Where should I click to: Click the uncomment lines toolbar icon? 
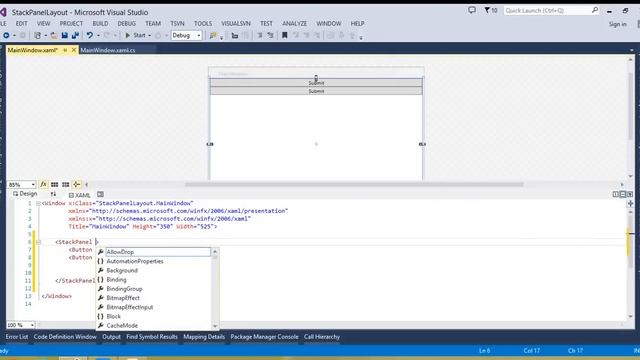(x=270, y=36)
